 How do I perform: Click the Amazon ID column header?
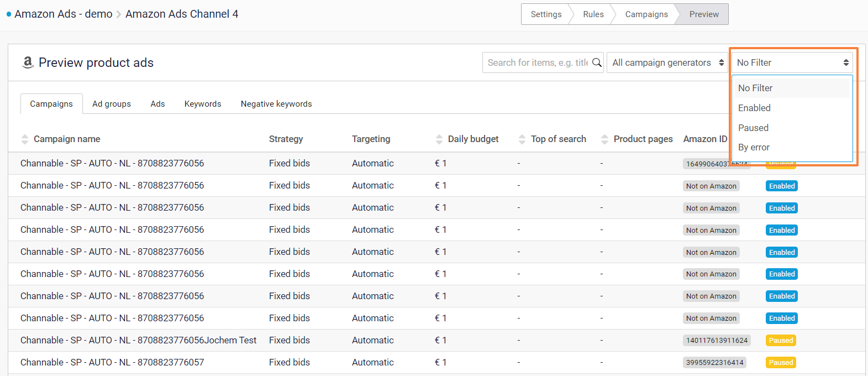pos(705,139)
